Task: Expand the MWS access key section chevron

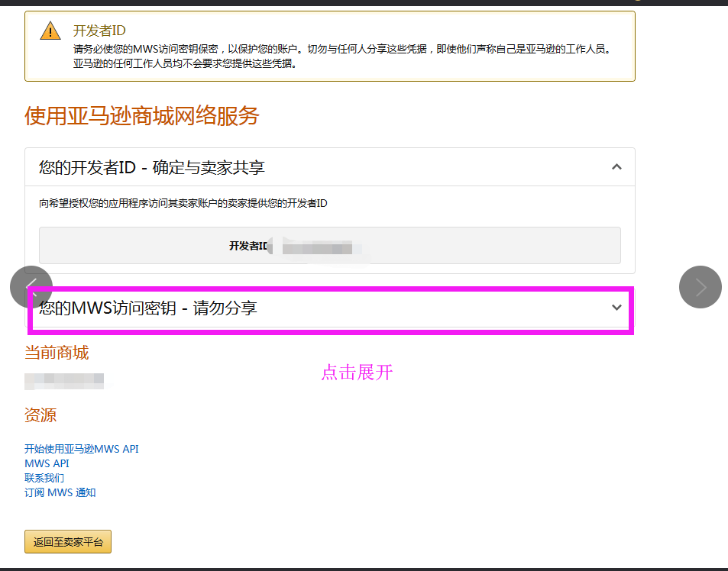Action: click(x=616, y=307)
